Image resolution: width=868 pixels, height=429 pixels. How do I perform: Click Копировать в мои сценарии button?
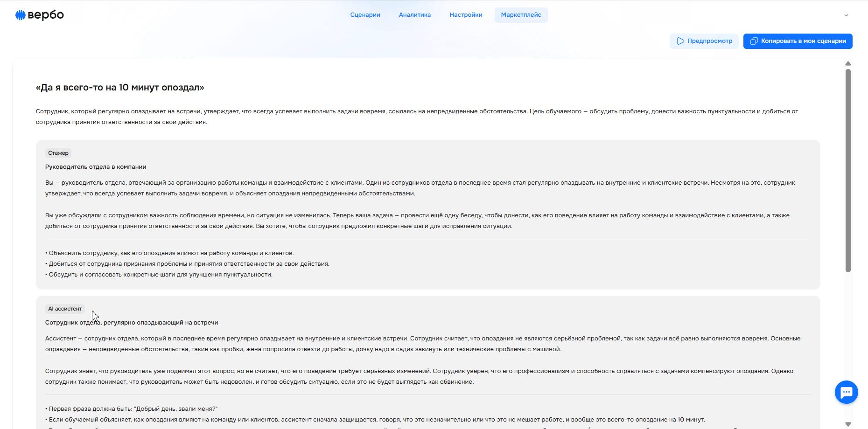coord(798,41)
